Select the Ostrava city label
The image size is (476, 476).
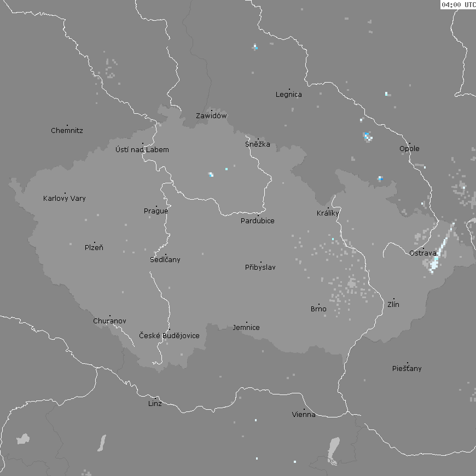pos(423,253)
